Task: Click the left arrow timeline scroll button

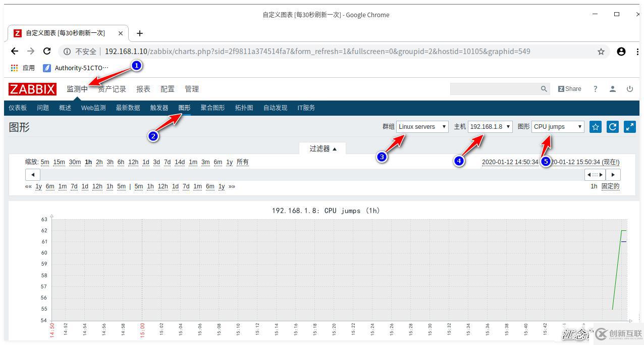Action: tap(33, 175)
